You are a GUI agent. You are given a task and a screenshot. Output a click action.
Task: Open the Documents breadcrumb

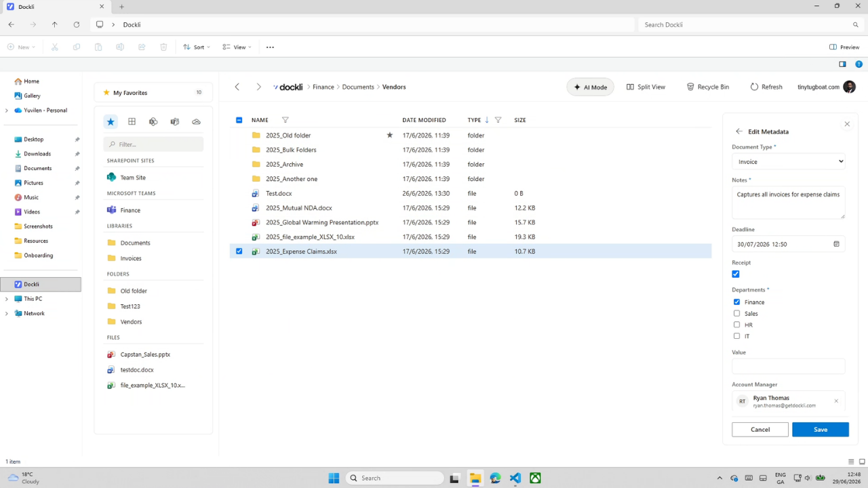pos(358,87)
